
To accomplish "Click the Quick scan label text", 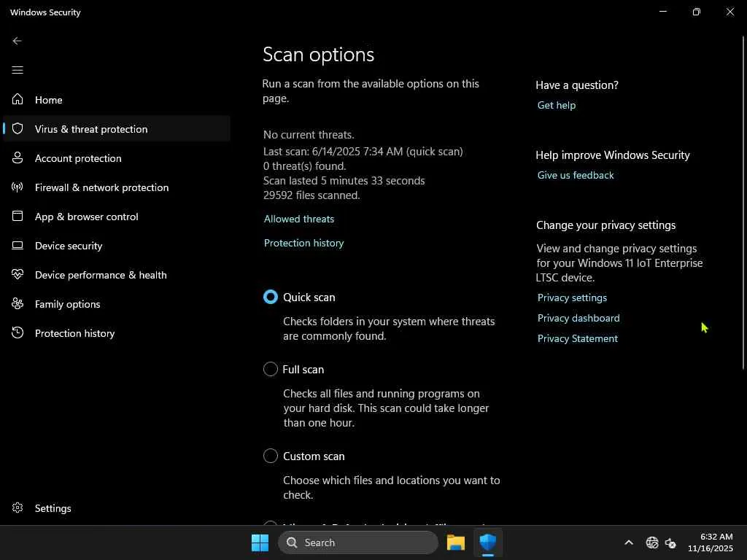I will [309, 297].
